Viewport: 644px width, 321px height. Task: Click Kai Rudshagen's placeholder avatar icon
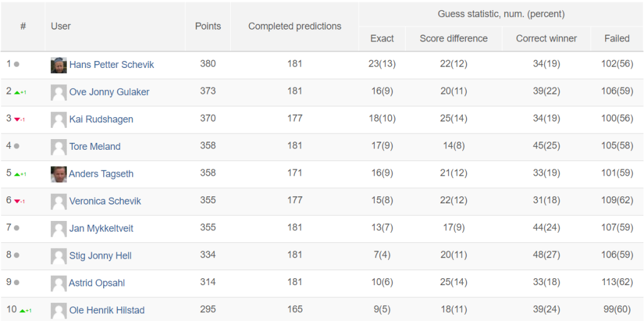(58, 120)
